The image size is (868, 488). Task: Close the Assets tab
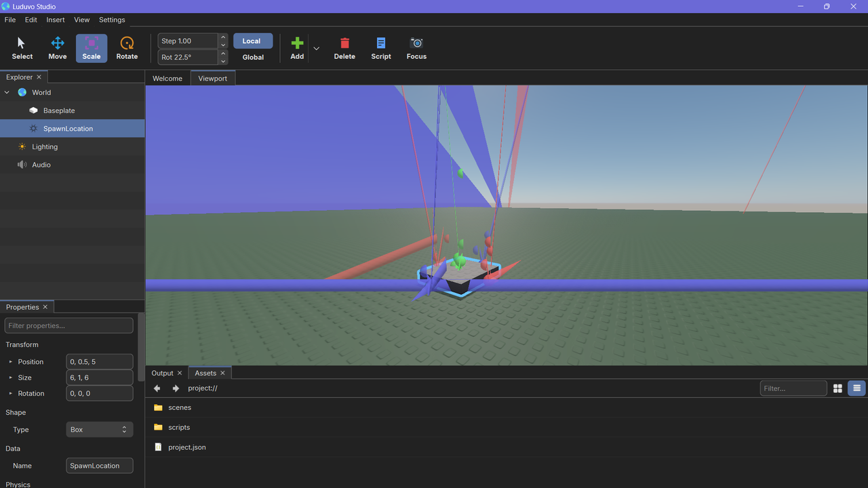tap(222, 373)
